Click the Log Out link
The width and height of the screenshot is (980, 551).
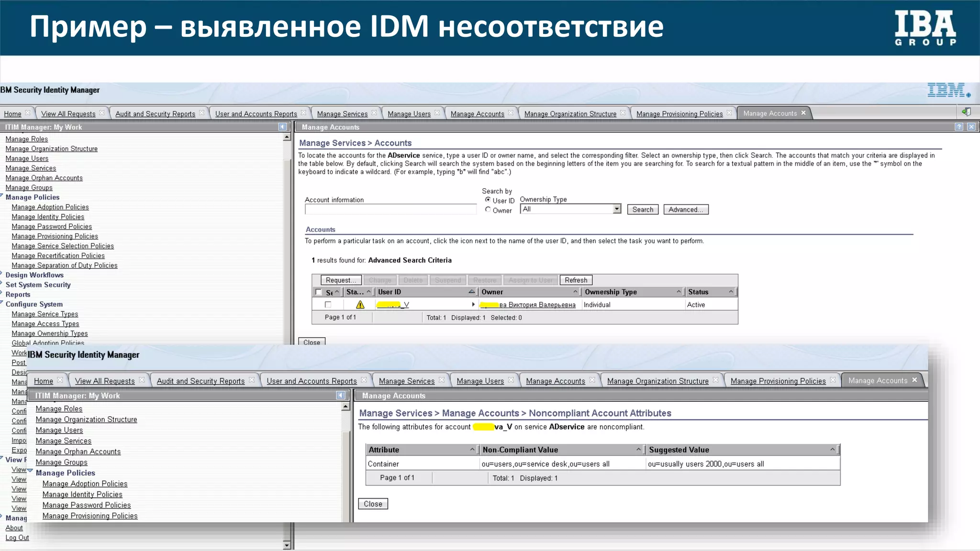coord(17,538)
